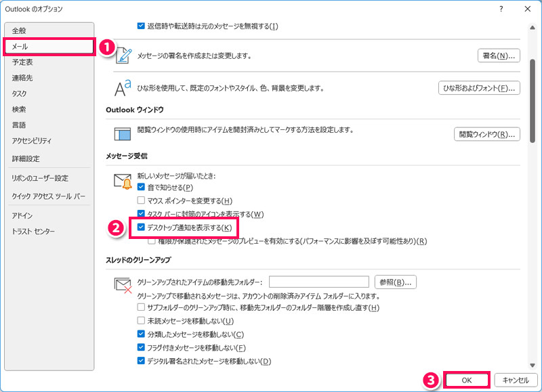Uncheck デスクトップ通知を表示する checkbox
Image resolution: width=542 pixels, height=392 pixels.
[141, 227]
